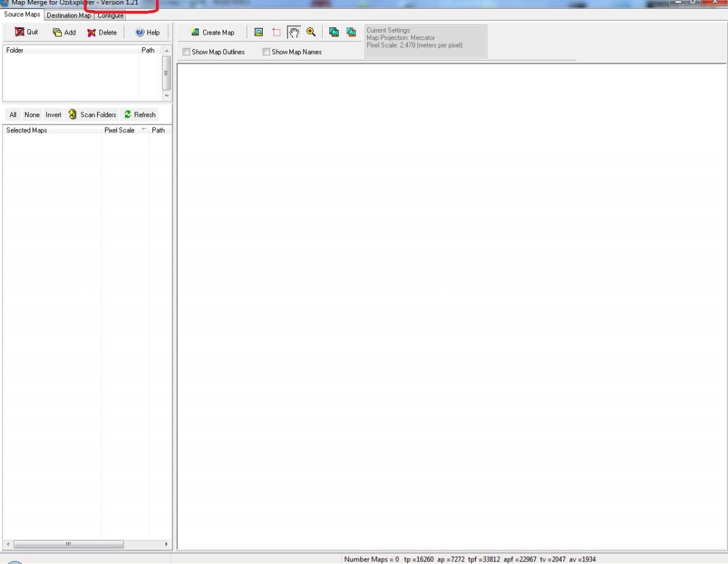The image size is (728, 564).
Task: Open Help
Action: pos(147,33)
